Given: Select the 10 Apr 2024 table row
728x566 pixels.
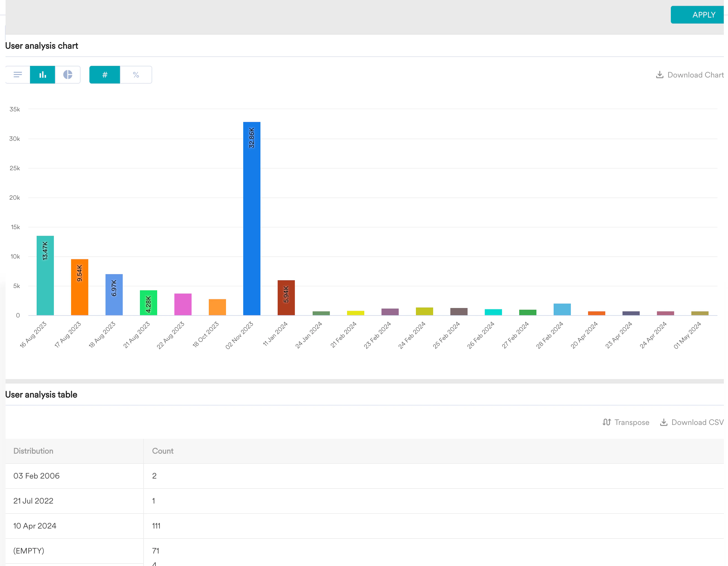Looking at the screenshot, I should coord(35,526).
